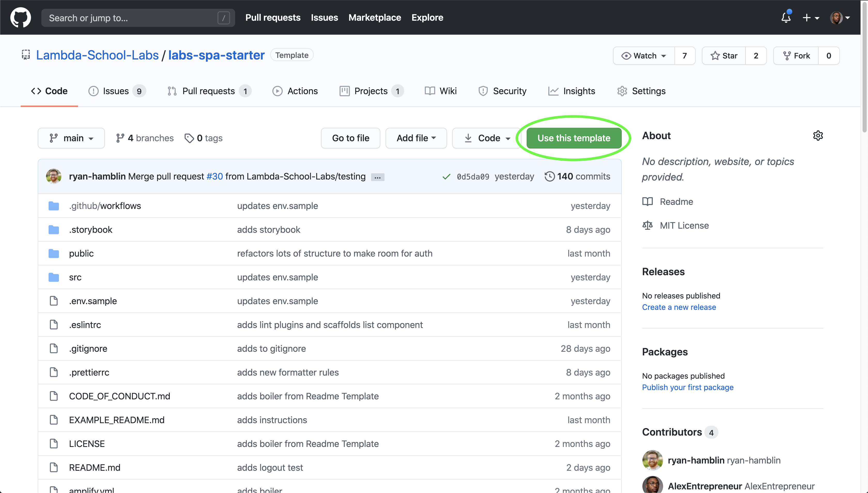This screenshot has height=493, width=868.
Task: View the commit status check mark
Action: pyautogui.click(x=447, y=176)
